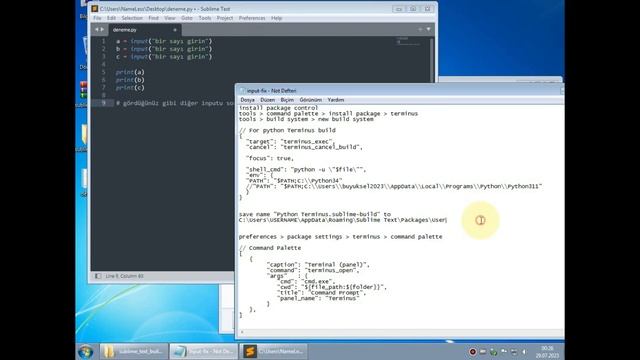Open the Preferences menu in Sublime Text
Viewport: 640px width, 360px height.
click(x=252, y=18)
